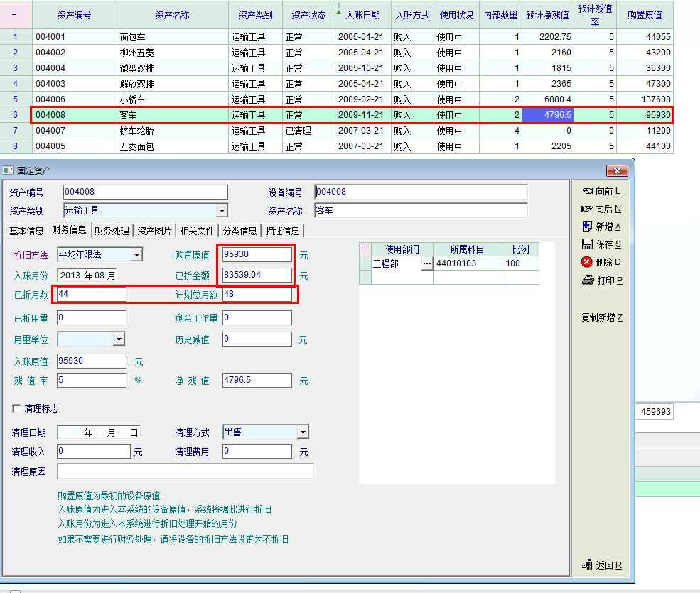Click the 新增 add-record icon
Screen dimensions: 700x593
coord(587,227)
